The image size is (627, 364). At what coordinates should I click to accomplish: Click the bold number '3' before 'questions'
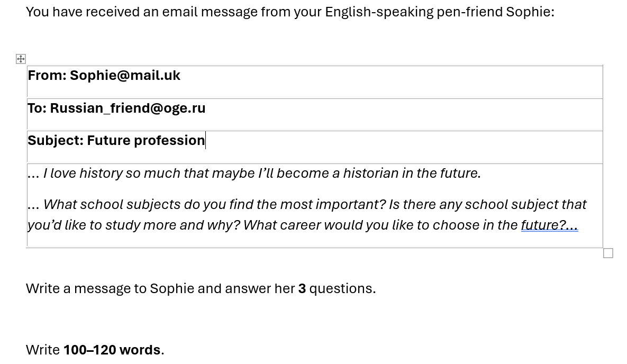pyautogui.click(x=302, y=288)
